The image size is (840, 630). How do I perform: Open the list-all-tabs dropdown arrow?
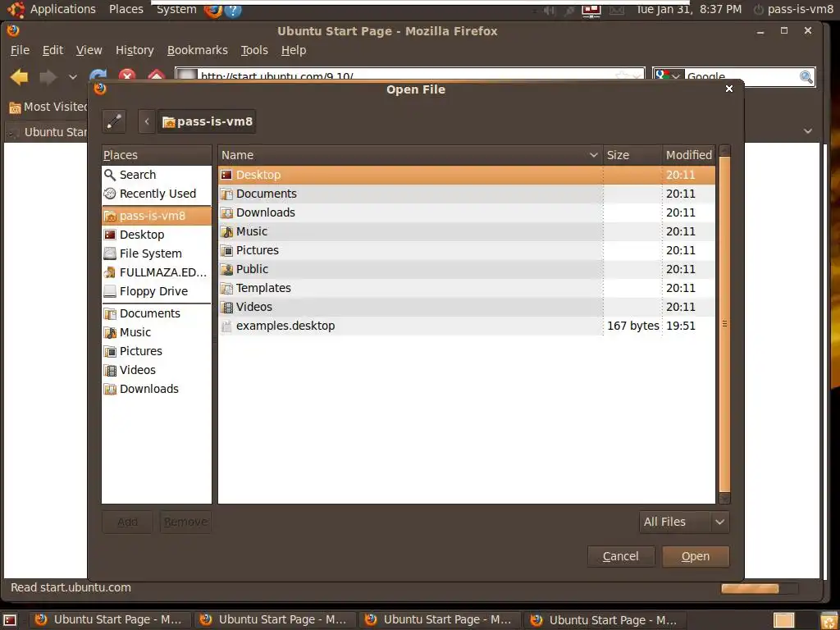point(808,131)
